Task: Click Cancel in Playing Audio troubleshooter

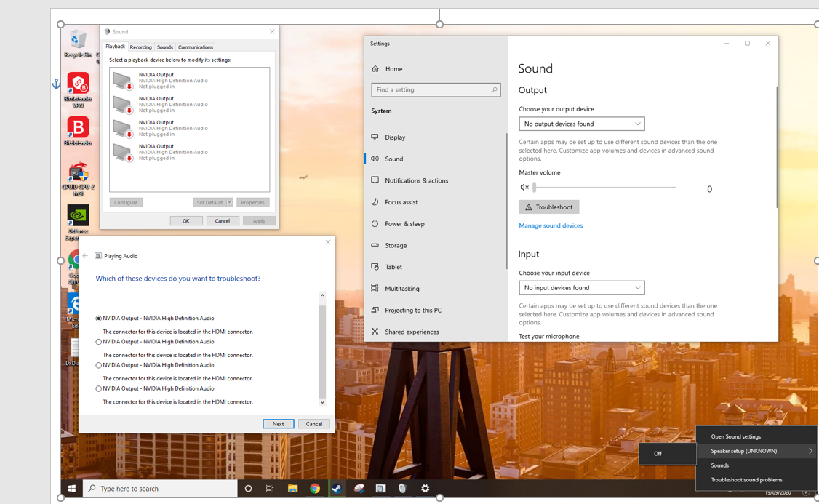Action: 314,423
